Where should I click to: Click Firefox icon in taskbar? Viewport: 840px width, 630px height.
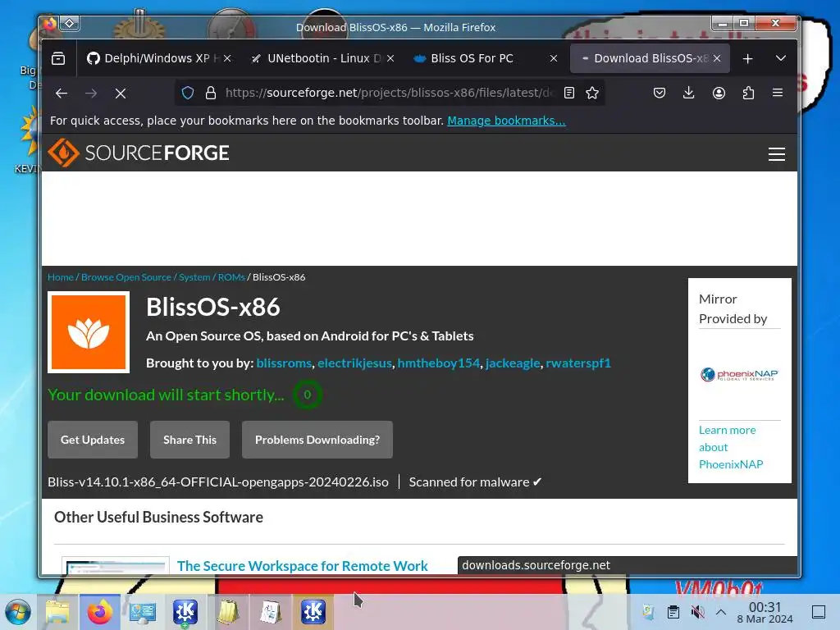(x=100, y=612)
